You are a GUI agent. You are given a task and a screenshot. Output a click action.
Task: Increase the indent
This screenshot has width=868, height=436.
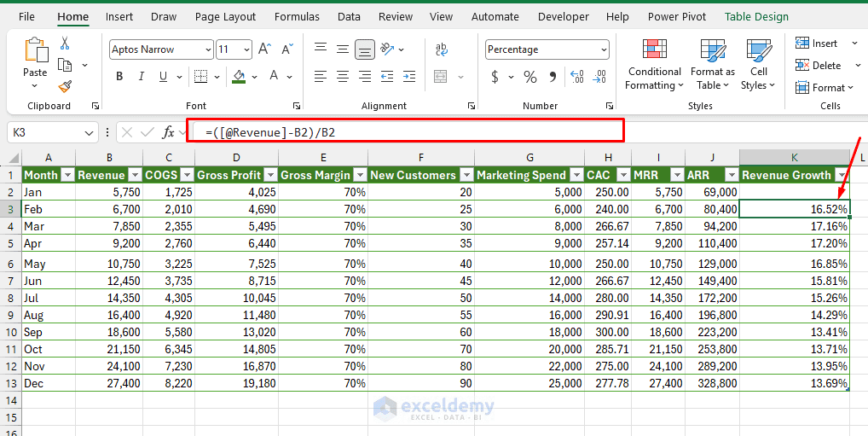tap(409, 76)
